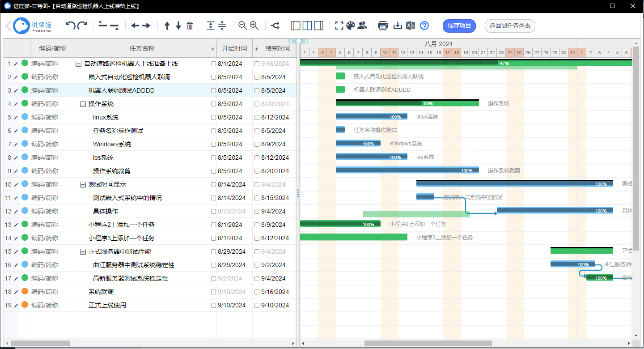Delete the selected task with trash icon

coord(190,26)
